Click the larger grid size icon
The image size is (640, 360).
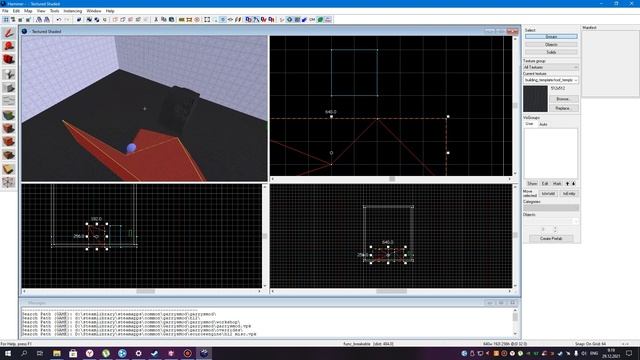click(x=28, y=20)
